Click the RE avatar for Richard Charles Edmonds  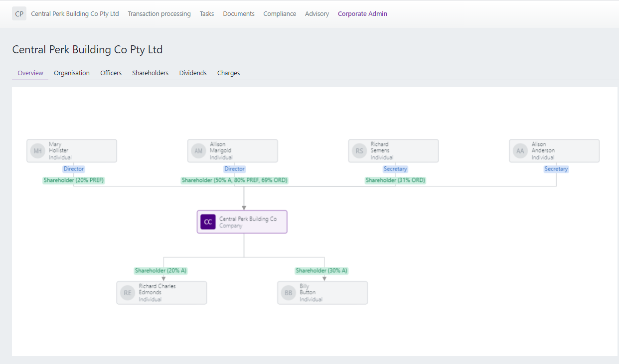[128, 293]
